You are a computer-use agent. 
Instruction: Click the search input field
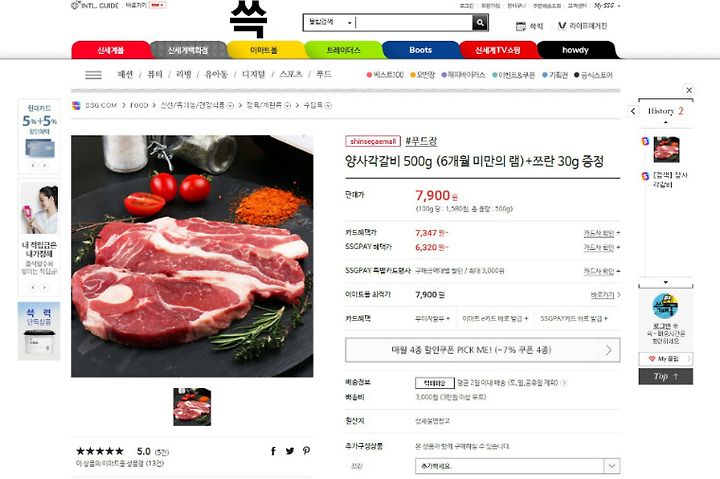click(414, 22)
